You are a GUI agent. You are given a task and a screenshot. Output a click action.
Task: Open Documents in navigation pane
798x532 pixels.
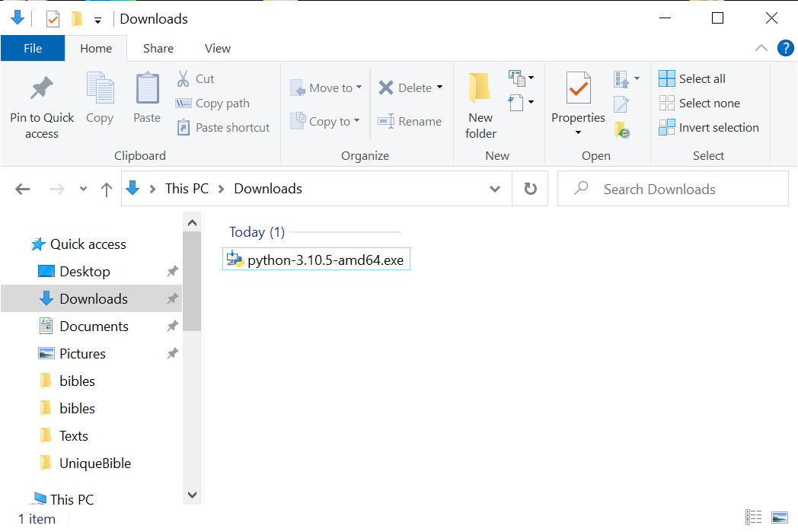pos(94,326)
